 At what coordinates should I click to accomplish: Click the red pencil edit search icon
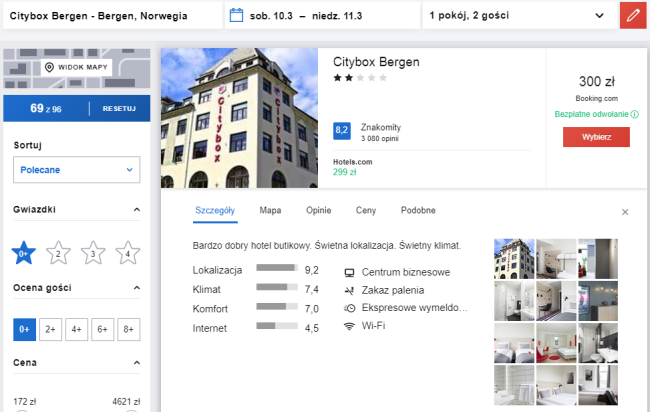tap(633, 16)
